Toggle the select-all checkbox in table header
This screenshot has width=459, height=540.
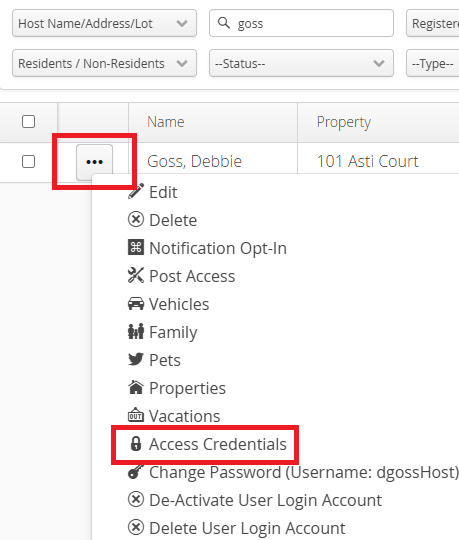click(28, 122)
